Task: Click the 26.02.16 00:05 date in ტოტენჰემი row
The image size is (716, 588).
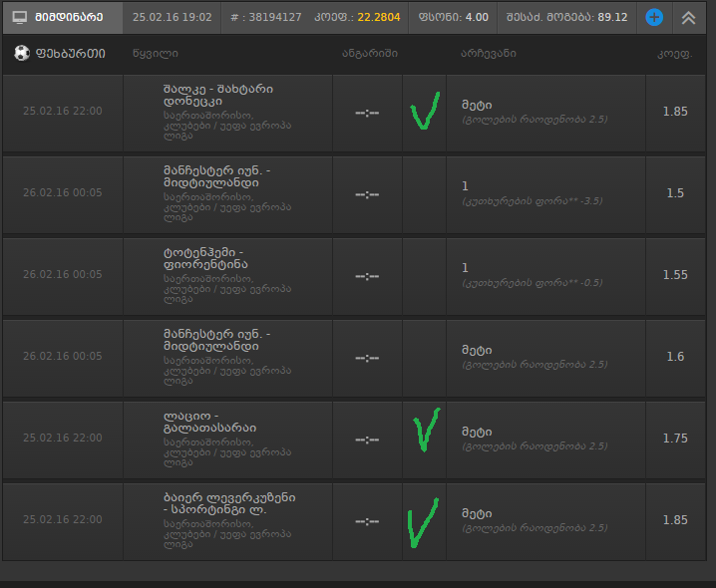Action: click(x=63, y=274)
